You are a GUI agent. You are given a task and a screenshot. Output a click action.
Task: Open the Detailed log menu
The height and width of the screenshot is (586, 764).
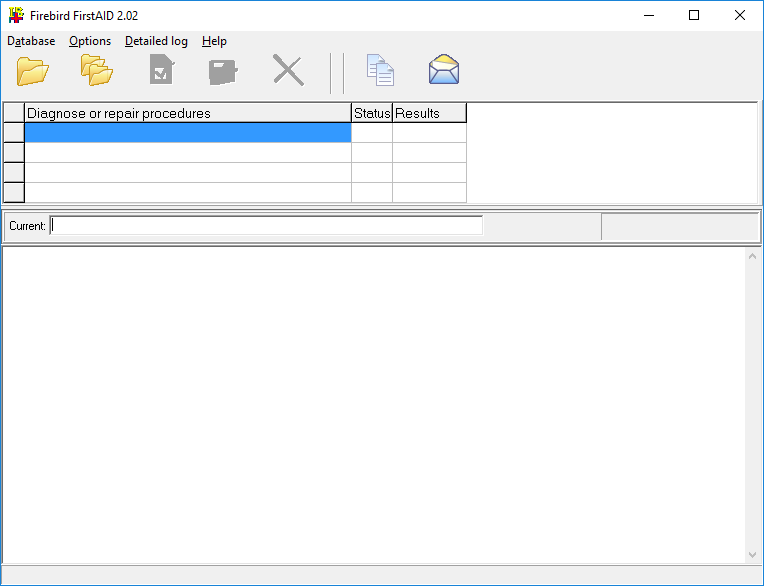pos(156,41)
